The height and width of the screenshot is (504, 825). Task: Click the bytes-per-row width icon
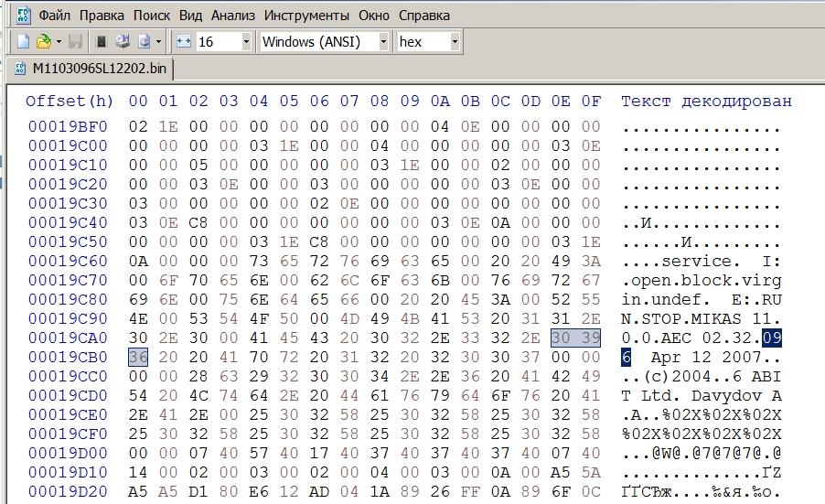point(184,41)
